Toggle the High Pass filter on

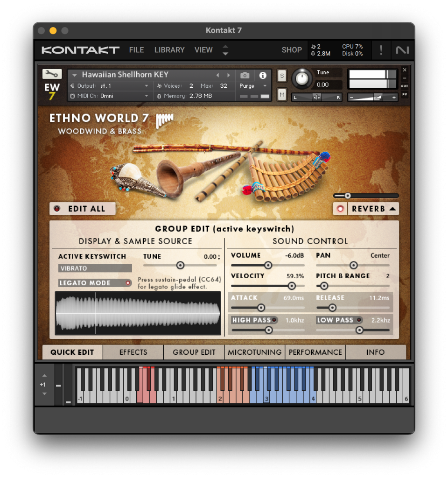click(x=274, y=320)
